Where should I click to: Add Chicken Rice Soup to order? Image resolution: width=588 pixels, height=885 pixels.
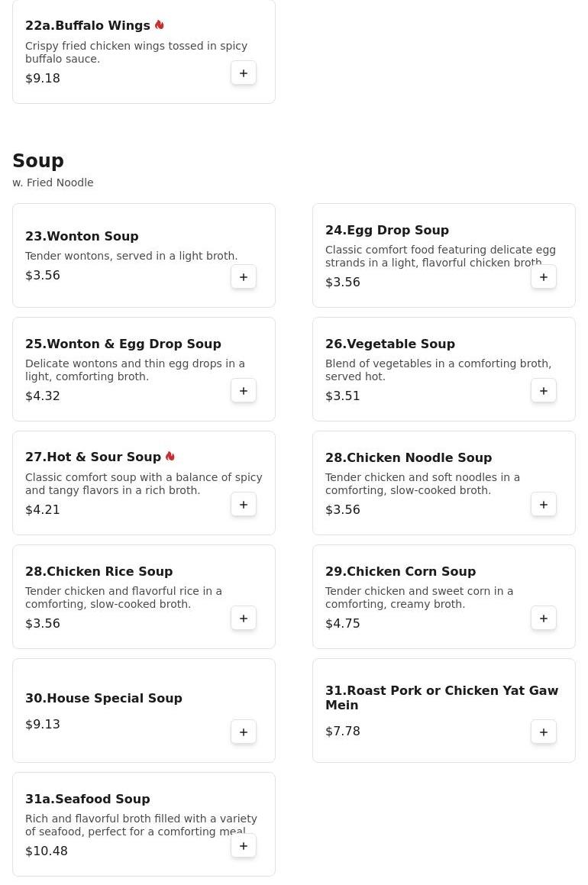[244, 619]
